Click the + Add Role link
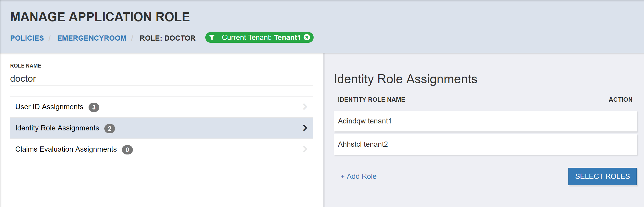Screen dimensions: 644x207 [x=358, y=176]
